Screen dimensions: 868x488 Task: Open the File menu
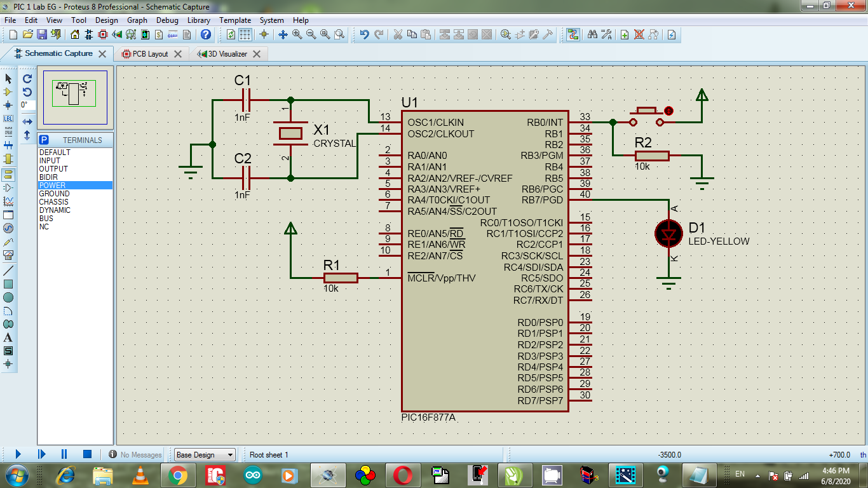click(x=10, y=20)
